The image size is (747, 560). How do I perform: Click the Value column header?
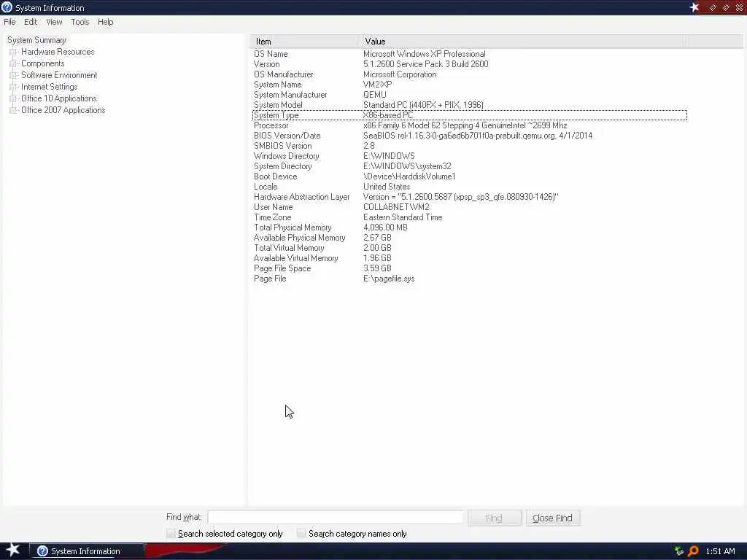pyautogui.click(x=522, y=42)
